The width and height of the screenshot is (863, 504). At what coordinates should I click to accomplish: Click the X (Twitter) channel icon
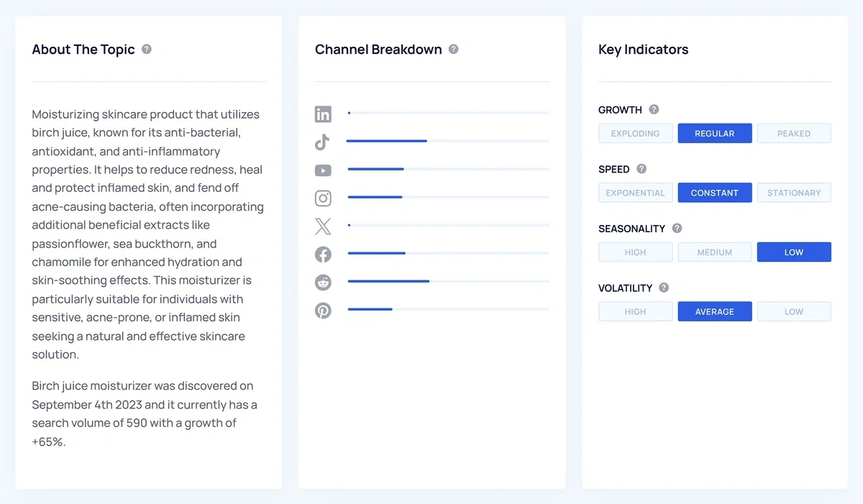point(323,226)
